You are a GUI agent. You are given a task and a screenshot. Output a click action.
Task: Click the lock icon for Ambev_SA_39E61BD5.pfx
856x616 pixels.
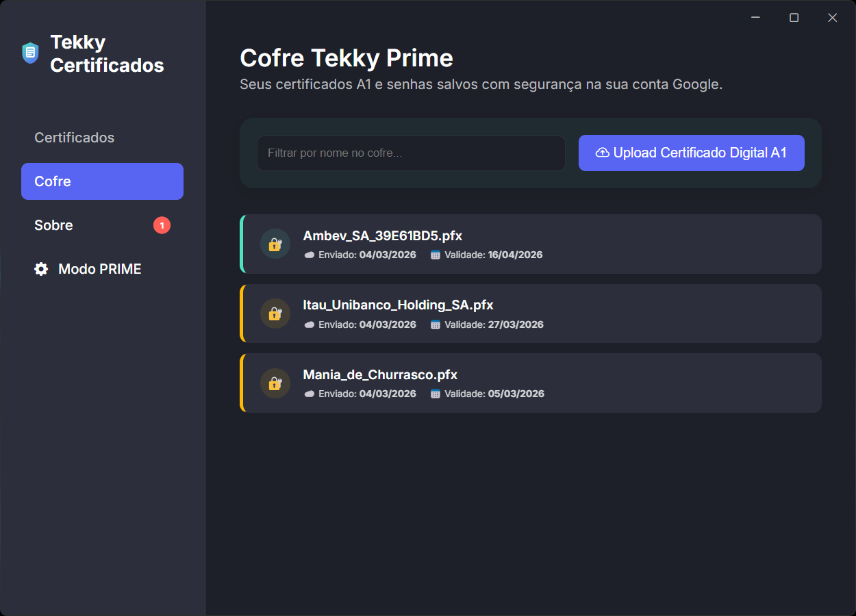click(x=275, y=244)
